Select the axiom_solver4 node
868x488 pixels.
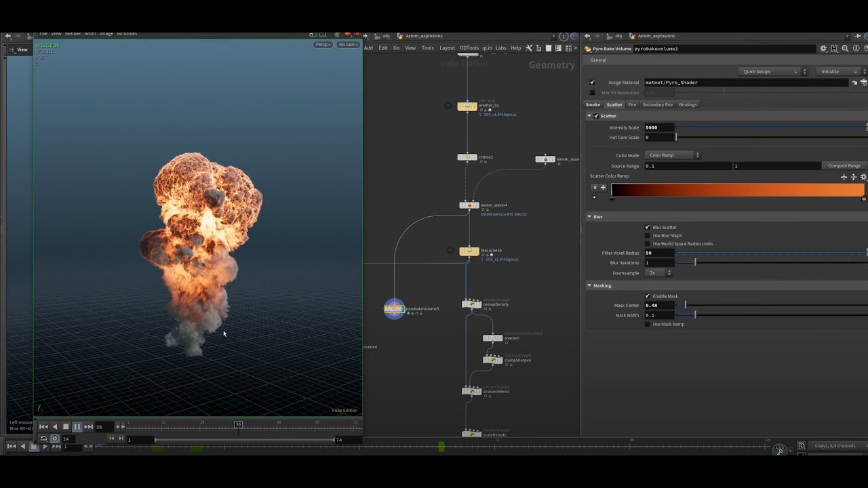point(469,205)
